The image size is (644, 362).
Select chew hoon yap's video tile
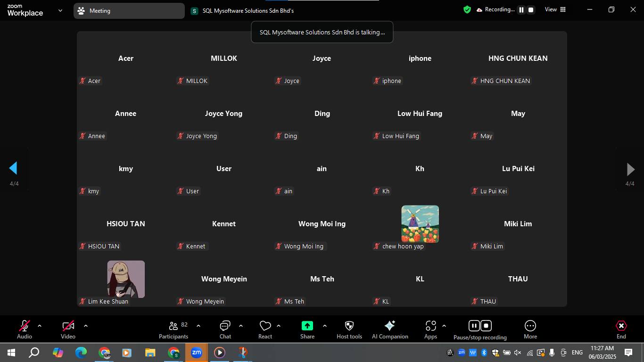coord(420,224)
